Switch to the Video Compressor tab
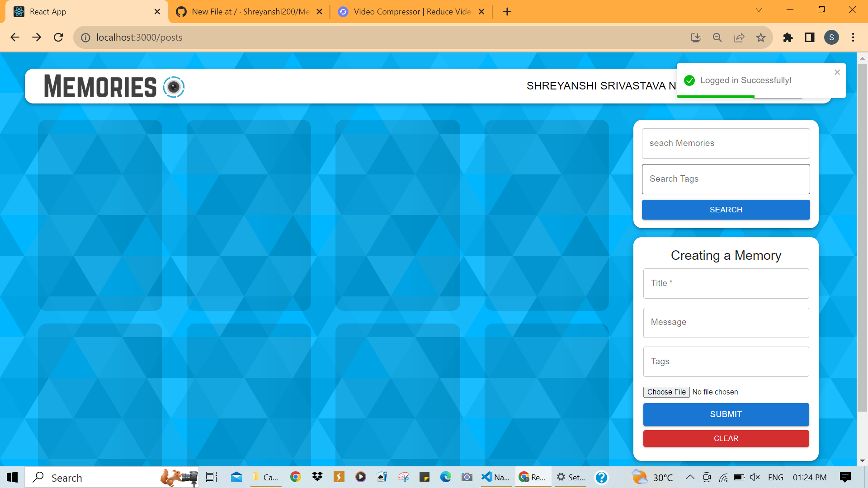Viewport: 868px width, 488px height. (407, 11)
